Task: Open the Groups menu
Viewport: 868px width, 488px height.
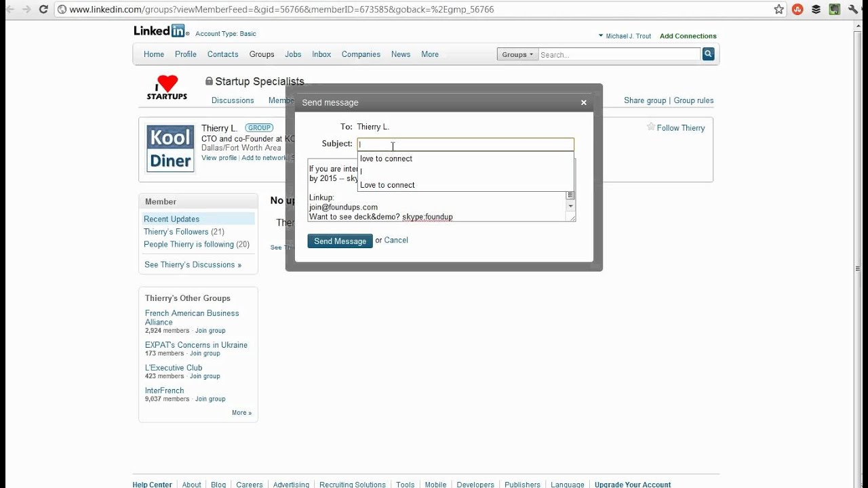Action: [x=262, y=54]
